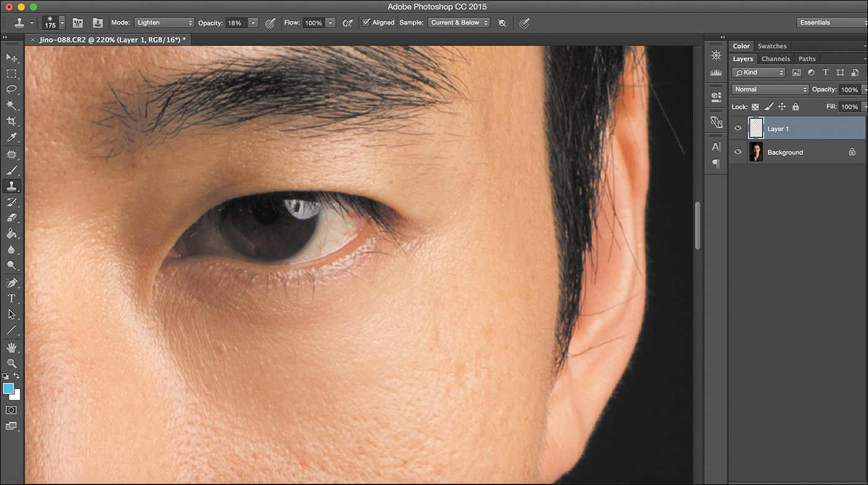Screen dimensions: 868x485
Task: Change the screen mode
Action: [x=11, y=426]
